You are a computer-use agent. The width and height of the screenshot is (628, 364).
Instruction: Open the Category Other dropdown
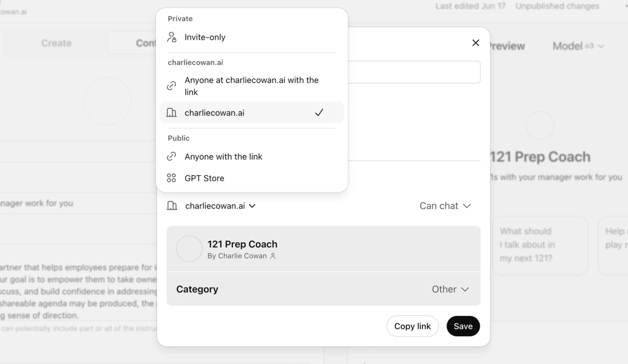pos(450,289)
